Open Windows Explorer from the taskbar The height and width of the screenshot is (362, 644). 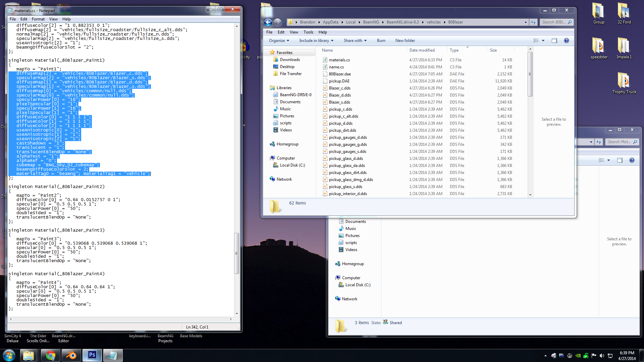29,355
